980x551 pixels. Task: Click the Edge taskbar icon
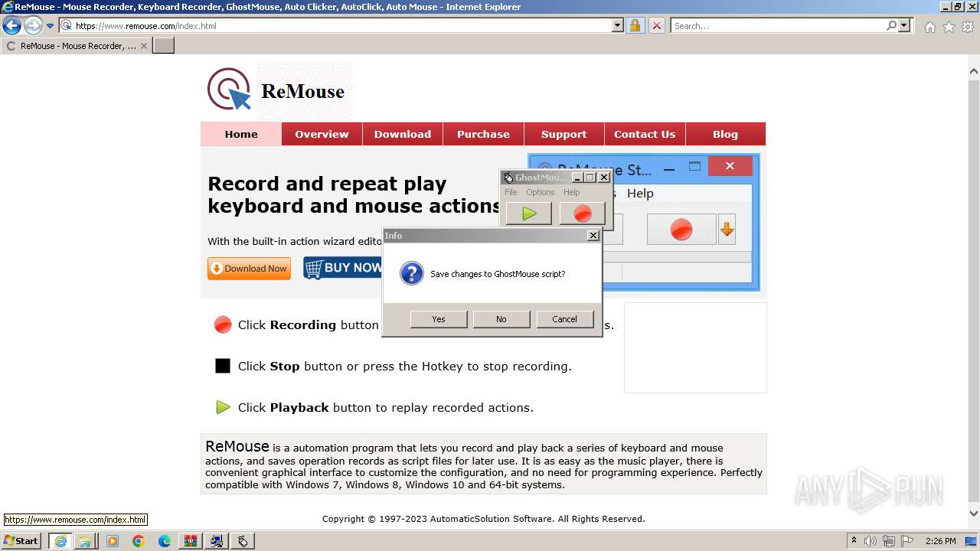(165, 541)
